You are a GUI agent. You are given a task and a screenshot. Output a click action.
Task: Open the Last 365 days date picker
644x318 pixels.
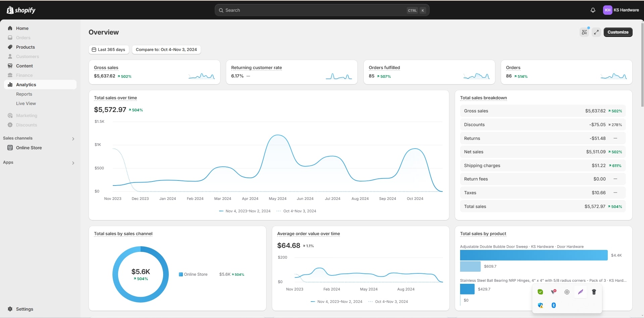(109, 50)
